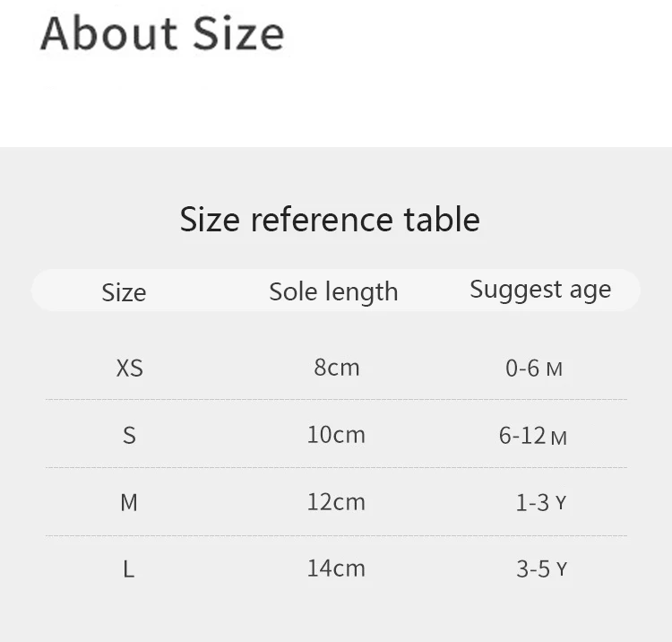
Task: Select the Sole length column header
Action: click(x=333, y=291)
